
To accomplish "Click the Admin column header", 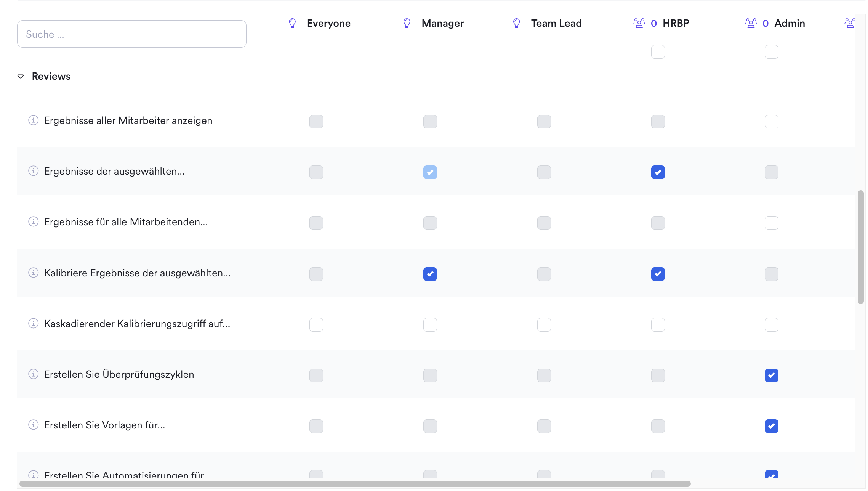I will 790,23.
